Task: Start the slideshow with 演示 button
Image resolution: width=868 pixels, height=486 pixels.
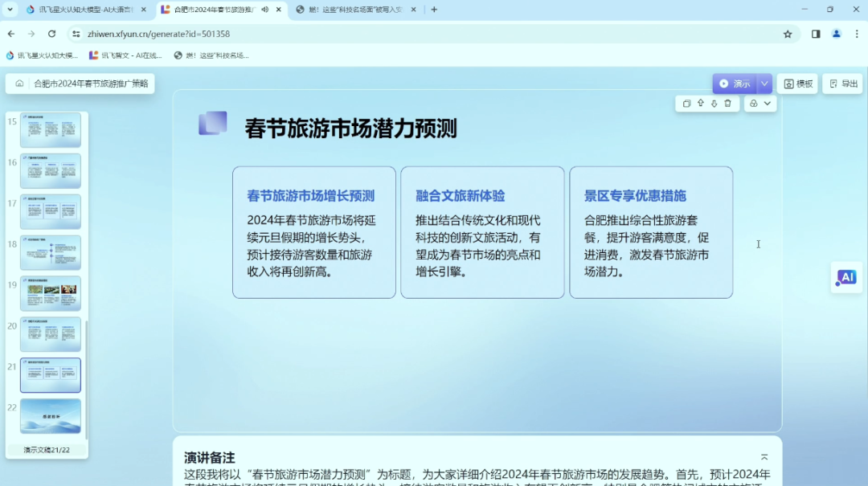Action: click(x=734, y=84)
